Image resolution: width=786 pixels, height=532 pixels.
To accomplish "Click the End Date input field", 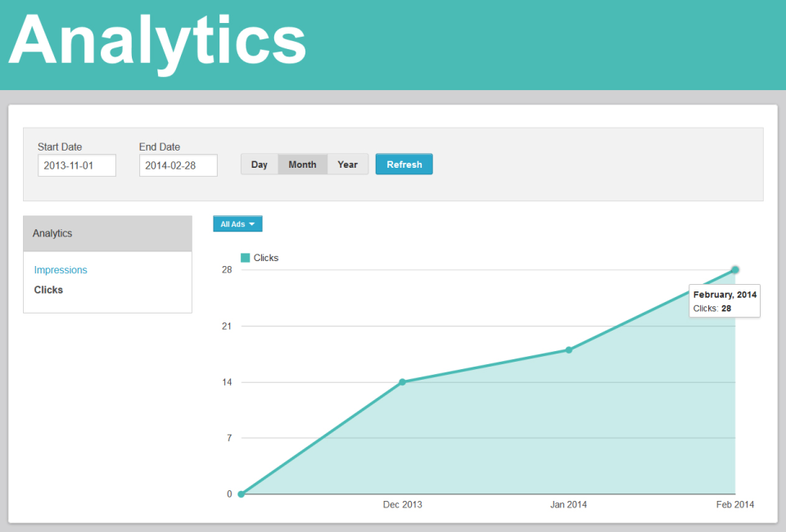I will click(x=178, y=165).
